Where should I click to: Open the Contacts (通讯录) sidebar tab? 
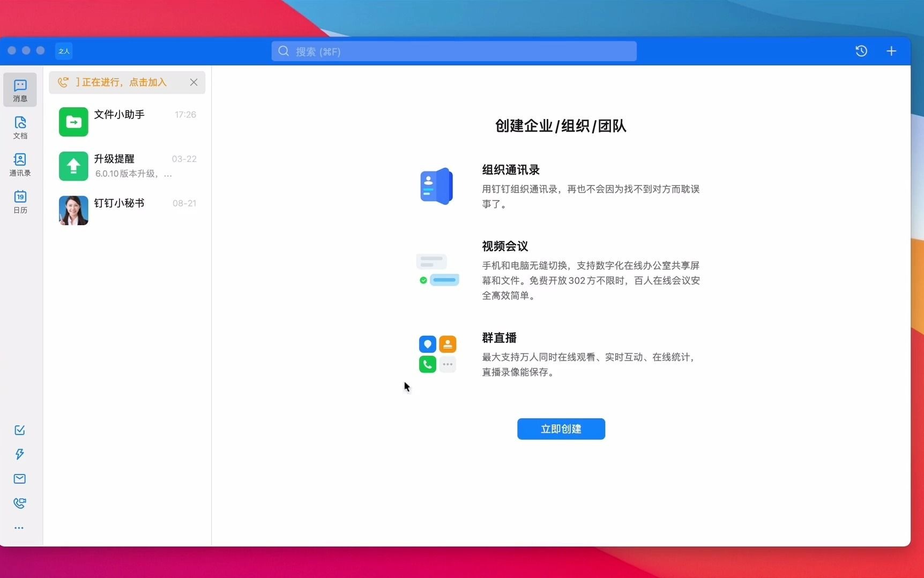pos(20,165)
